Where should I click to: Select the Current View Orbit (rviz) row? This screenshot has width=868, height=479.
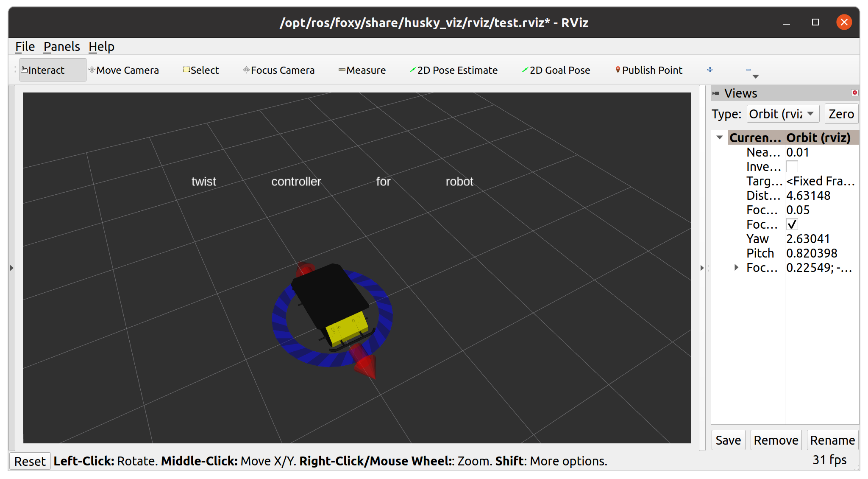pos(793,137)
